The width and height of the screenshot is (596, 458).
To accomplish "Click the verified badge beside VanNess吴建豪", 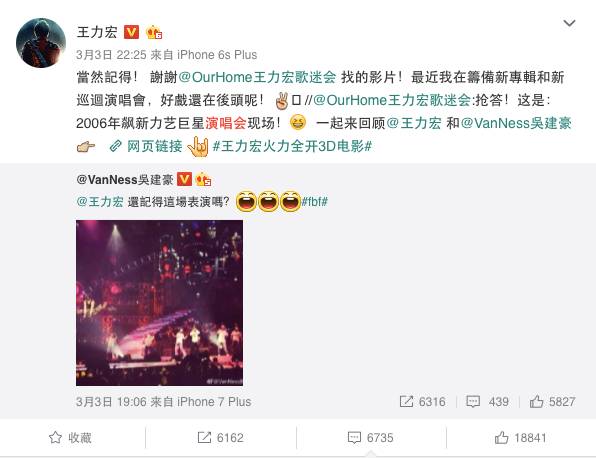I will pyautogui.click(x=185, y=179).
